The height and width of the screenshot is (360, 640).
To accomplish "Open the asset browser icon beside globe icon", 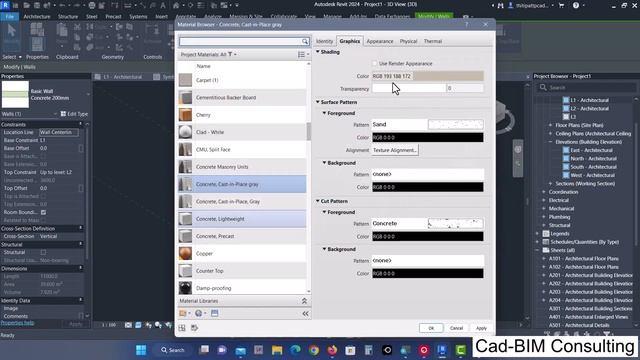I will [214, 313].
